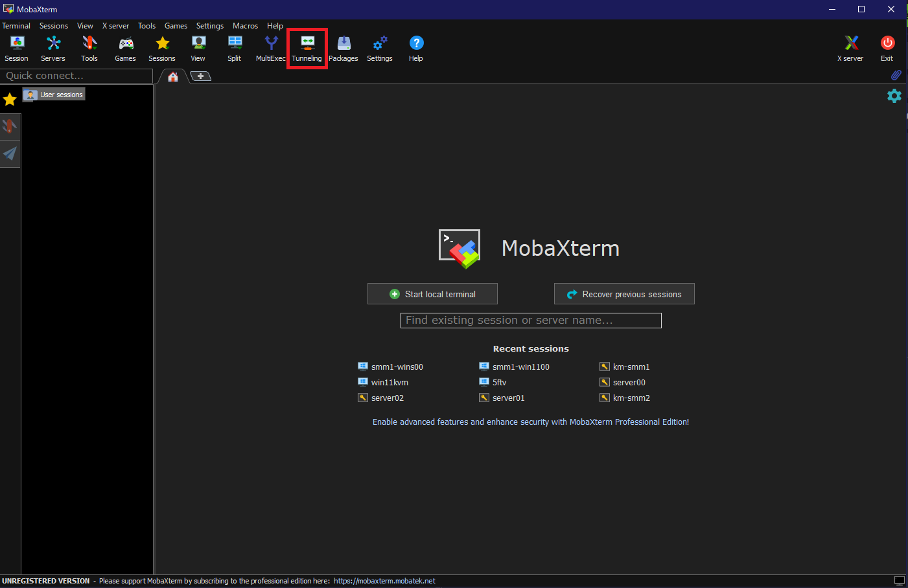908x588 pixels.
Task: Launch the Games panel
Action: (125, 47)
